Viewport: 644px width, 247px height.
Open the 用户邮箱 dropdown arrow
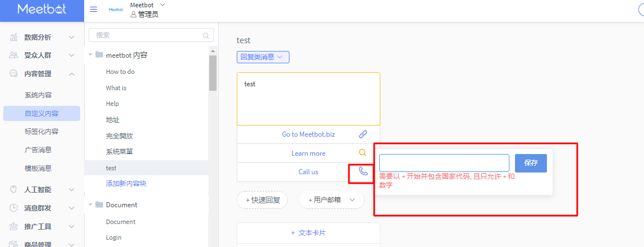[352, 200]
